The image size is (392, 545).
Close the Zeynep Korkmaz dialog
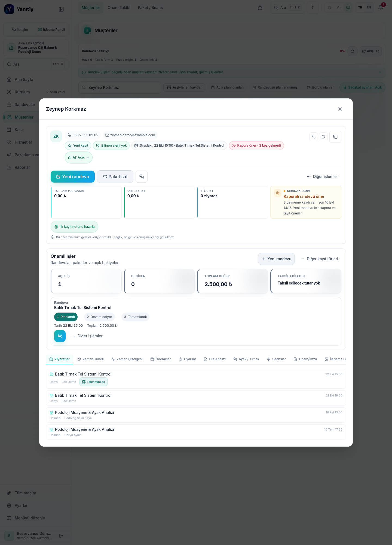pyautogui.click(x=340, y=109)
